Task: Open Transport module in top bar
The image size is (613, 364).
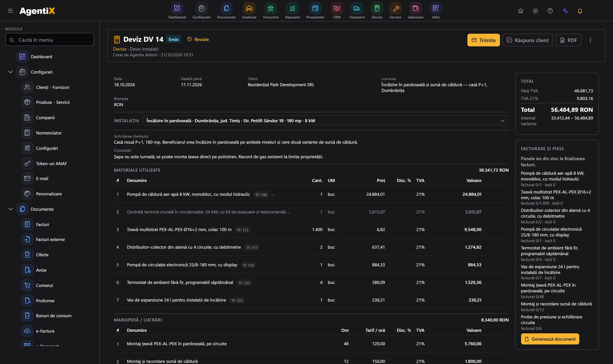Action: click(357, 11)
